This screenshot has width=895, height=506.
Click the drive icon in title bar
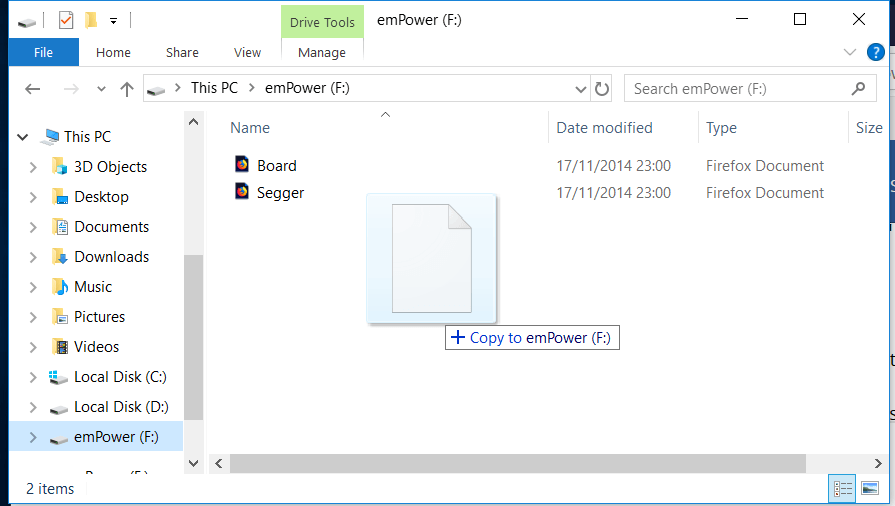point(27,22)
